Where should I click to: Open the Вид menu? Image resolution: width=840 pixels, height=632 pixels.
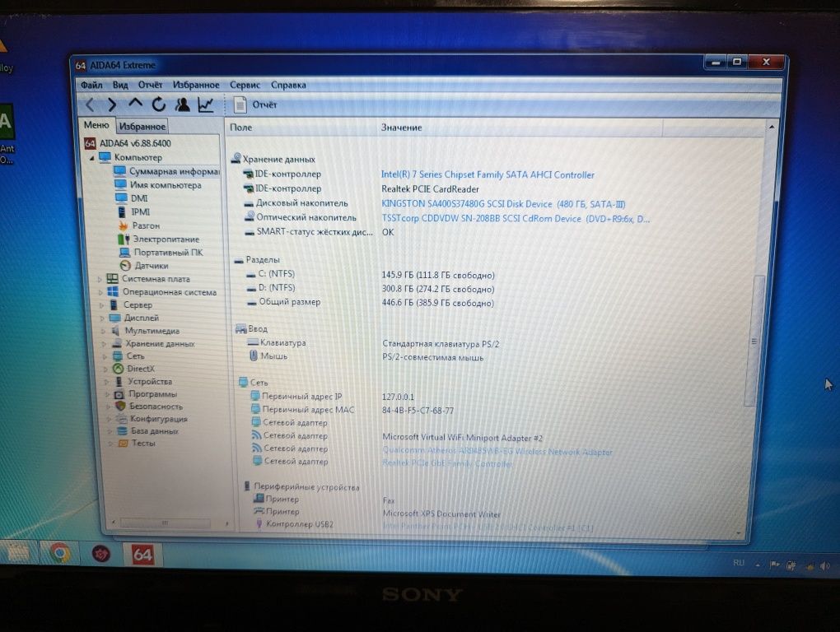(x=120, y=85)
